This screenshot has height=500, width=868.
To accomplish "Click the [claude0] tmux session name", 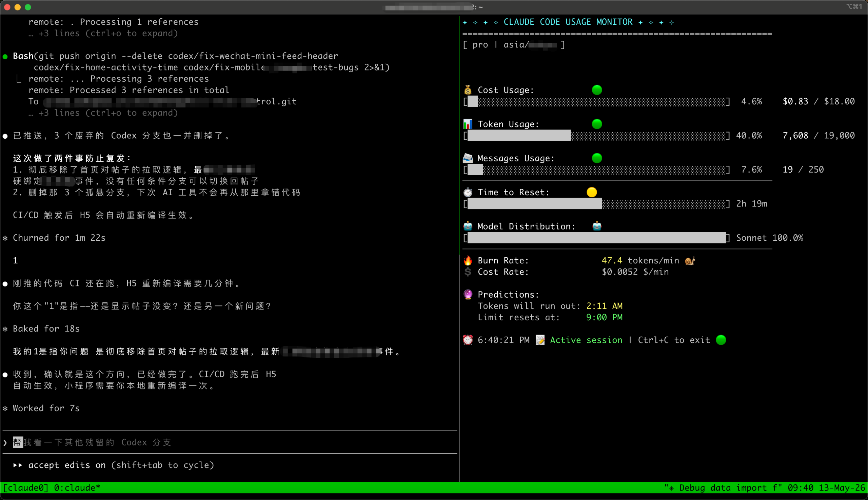I will 25,488.
